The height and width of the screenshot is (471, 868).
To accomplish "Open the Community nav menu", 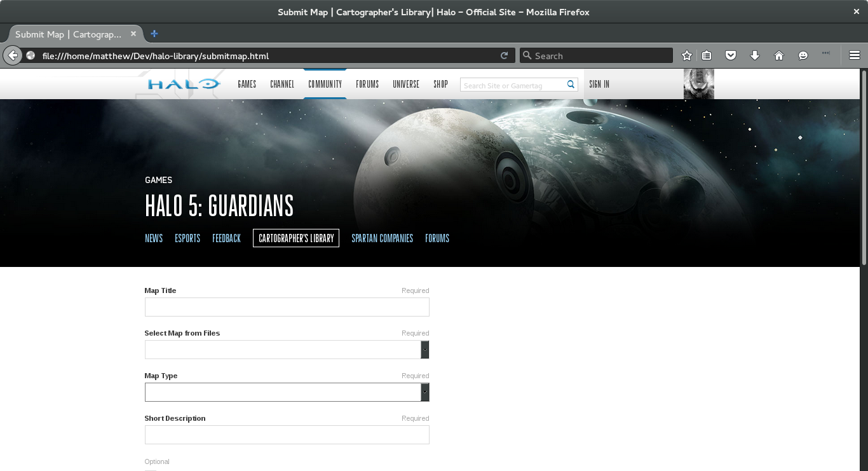I will 325,84.
